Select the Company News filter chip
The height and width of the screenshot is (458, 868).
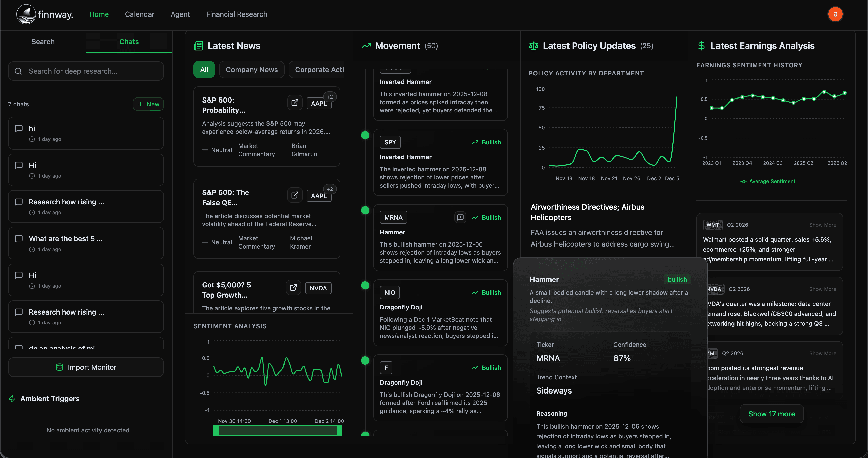pos(251,70)
